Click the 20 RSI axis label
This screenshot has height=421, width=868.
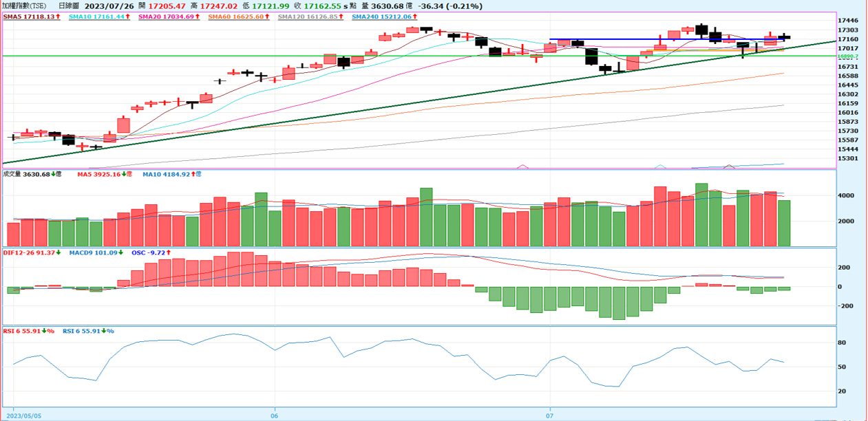[x=841, y=391]
